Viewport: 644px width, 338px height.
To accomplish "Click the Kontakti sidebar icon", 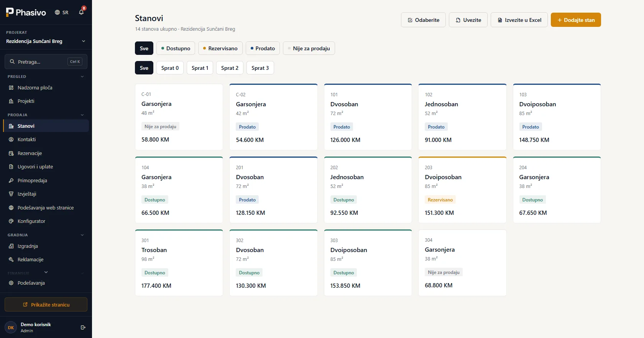I will pos(11,139).
